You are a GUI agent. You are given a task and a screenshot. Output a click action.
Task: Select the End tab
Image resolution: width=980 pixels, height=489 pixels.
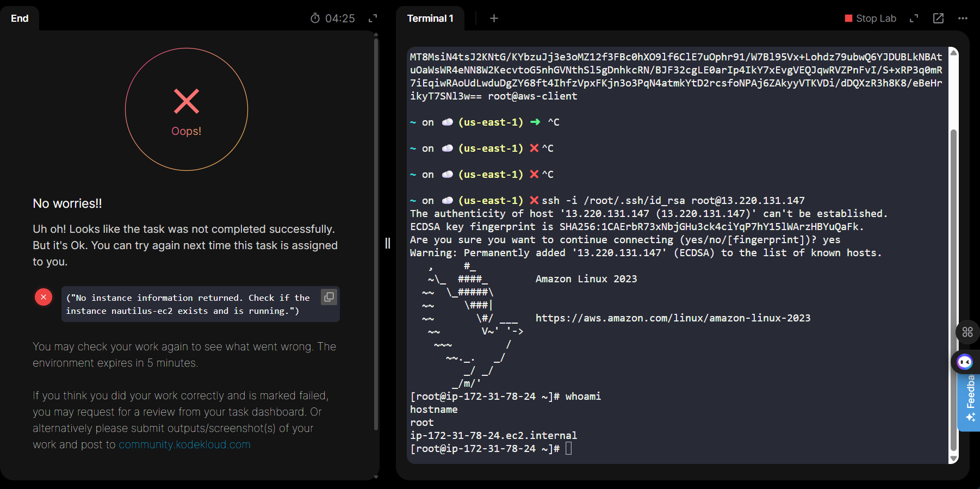point(20,18)
